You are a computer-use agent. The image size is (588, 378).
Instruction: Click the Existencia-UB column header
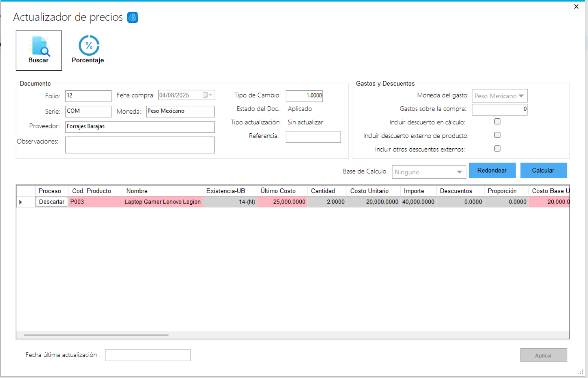(230, 191)
